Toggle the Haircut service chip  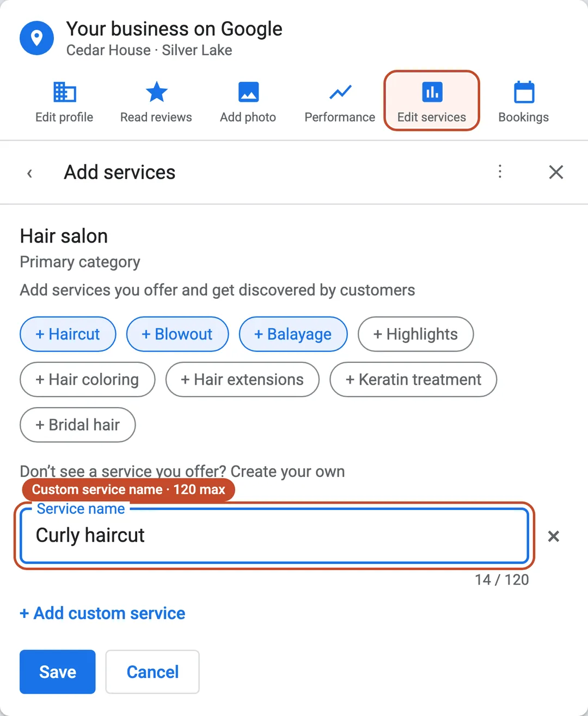(x=68, y=334)
